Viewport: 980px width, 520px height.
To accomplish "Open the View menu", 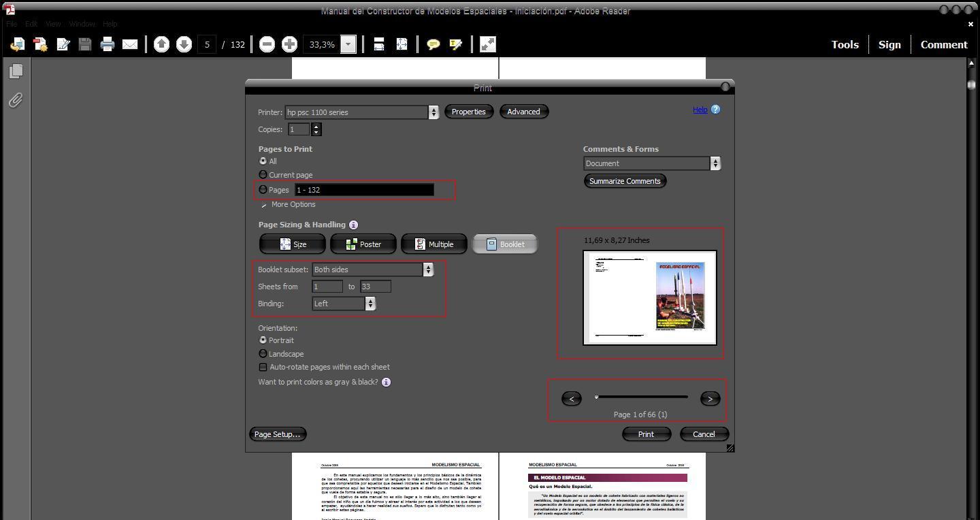I will 53,24.
